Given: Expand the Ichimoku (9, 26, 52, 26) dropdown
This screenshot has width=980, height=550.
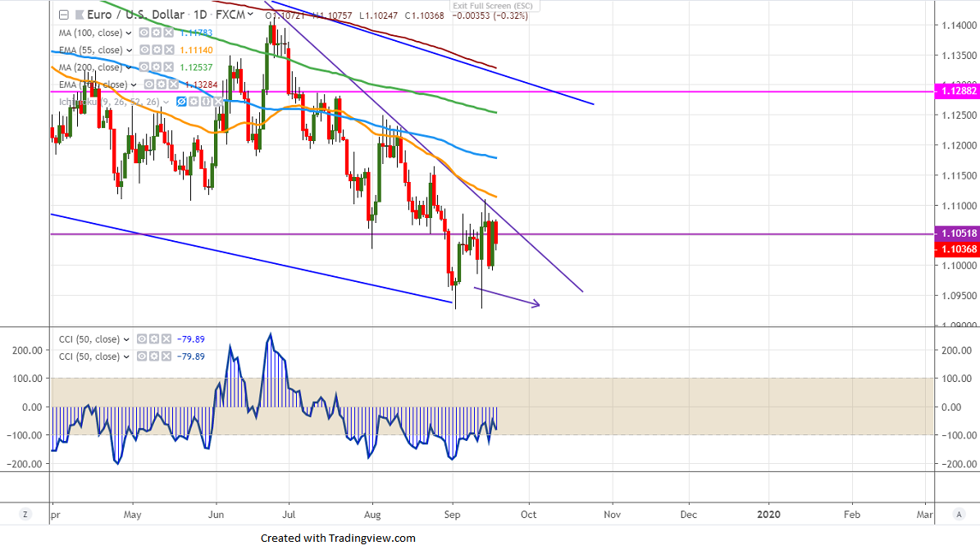Looking at the screenshot, I should pos(166,102).
